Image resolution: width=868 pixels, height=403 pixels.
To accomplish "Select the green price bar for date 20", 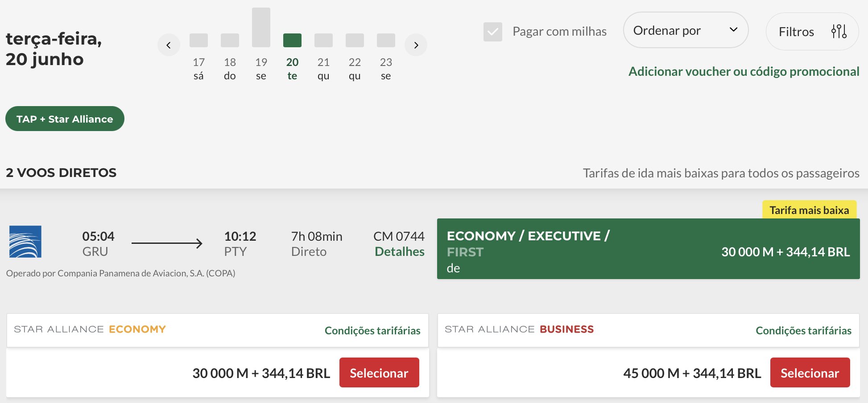I will click(x=292, y=40).
